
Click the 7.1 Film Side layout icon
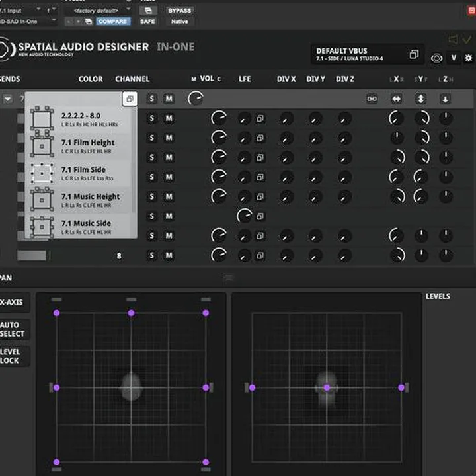click(42, 173)
